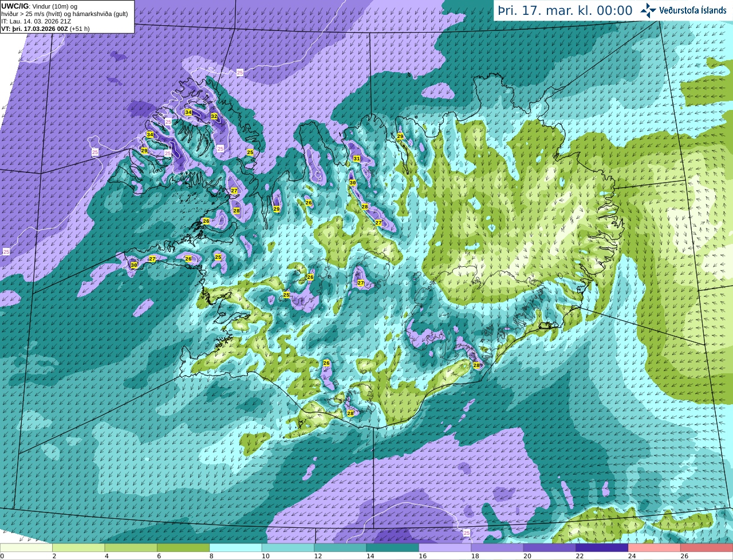Click the legend scale number 8
Image resolution: width=733 pixels, height=560 pixels.
pyautogui.click(x=211, y=556)
